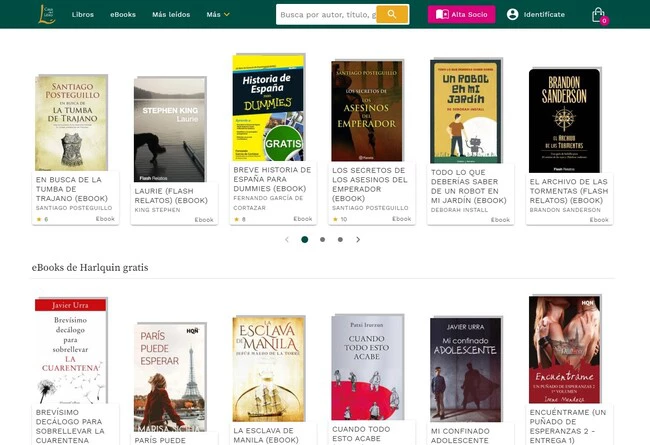This screenshot has height=445, width=650.
Task: Click eBooks de Harlquin gratis heading
Action: [x=90, y=267]
